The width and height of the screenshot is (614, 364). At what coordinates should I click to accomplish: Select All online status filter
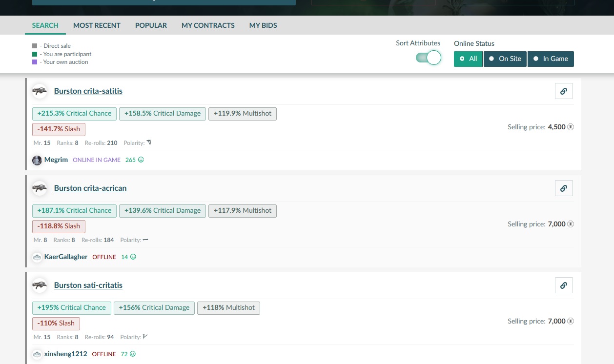(468, 59)
